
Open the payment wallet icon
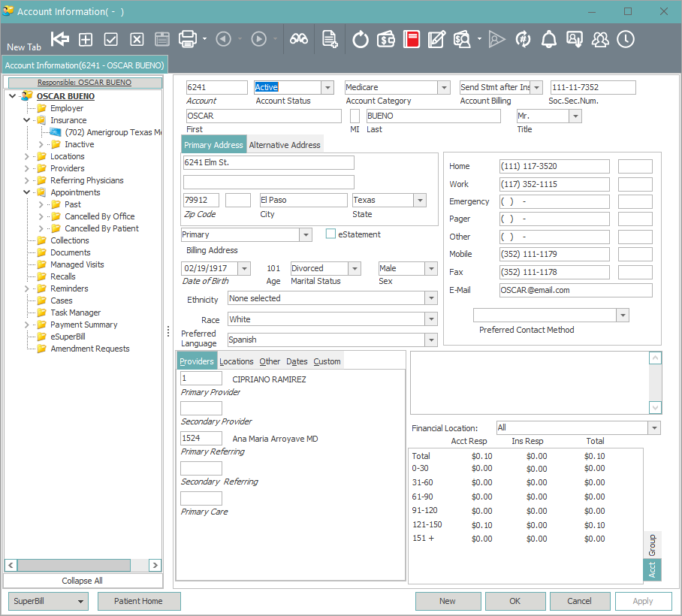(385, 38)
